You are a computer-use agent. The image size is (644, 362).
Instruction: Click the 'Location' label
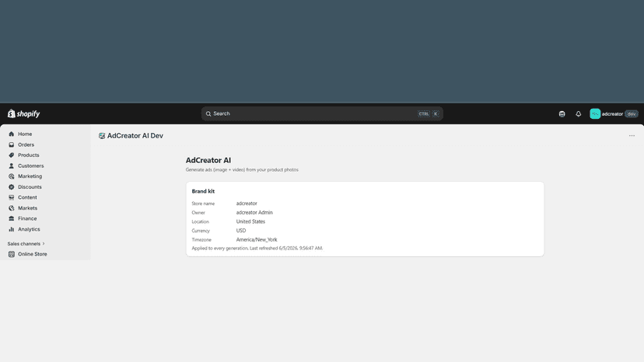coord(201,221)
